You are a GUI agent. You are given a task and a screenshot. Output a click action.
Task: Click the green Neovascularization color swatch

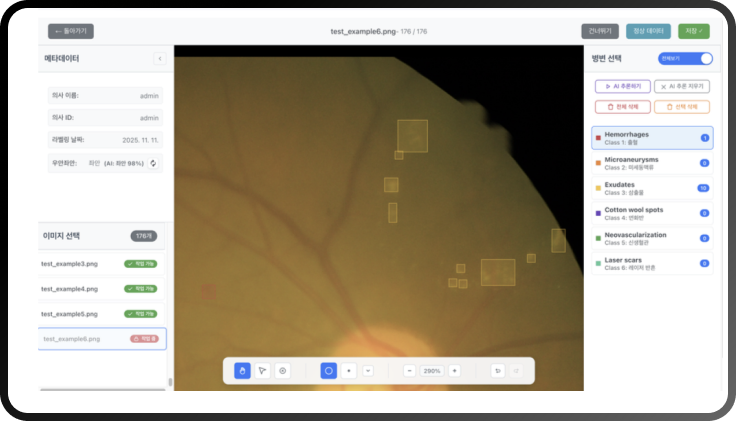pyautogui.click(x=598, y=238)
